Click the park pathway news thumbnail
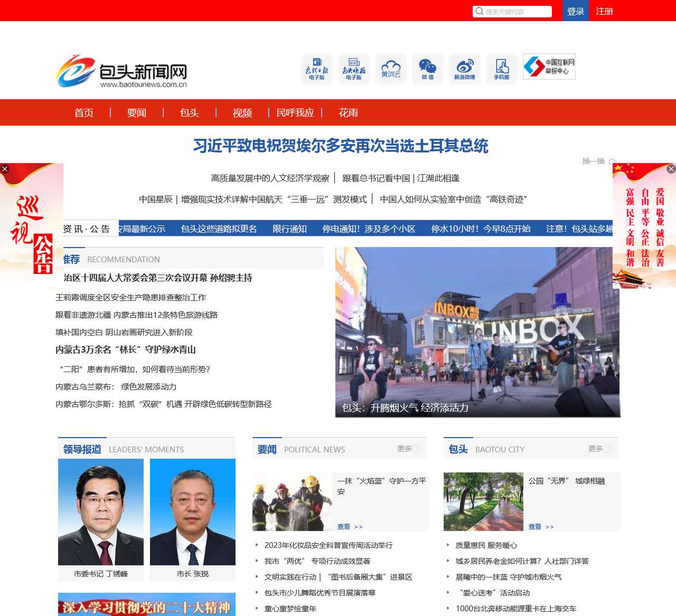 pos(484,501)
